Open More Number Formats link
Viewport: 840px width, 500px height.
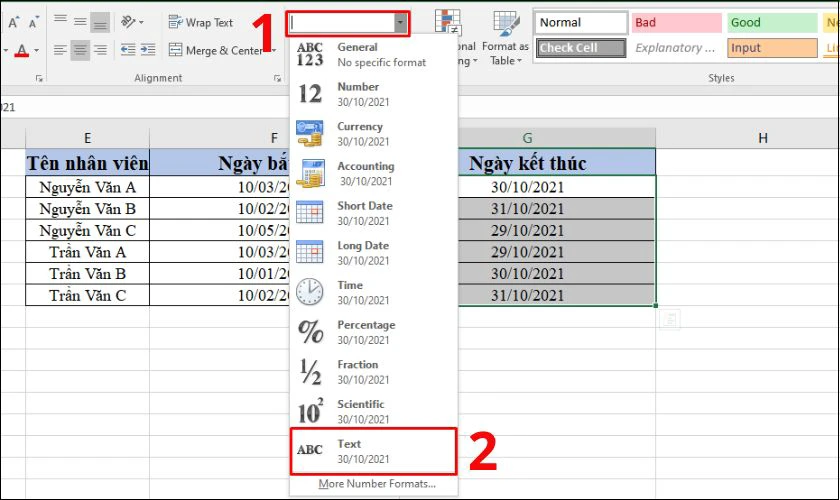click(377, 484)
